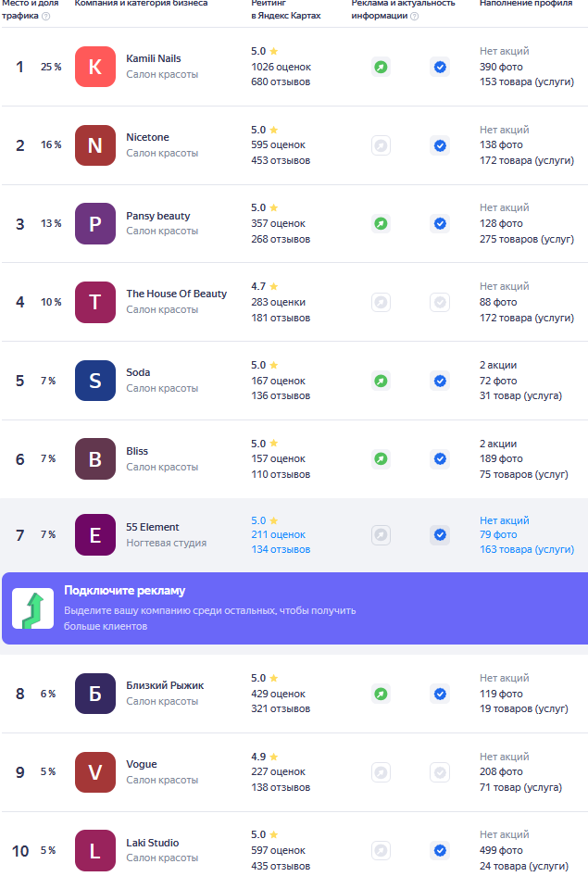Image resolution: width=588 pixels, height=889 pixels.
Task: Open the 79 фото link
Action: pyautogui.click(x=498, y=534)
